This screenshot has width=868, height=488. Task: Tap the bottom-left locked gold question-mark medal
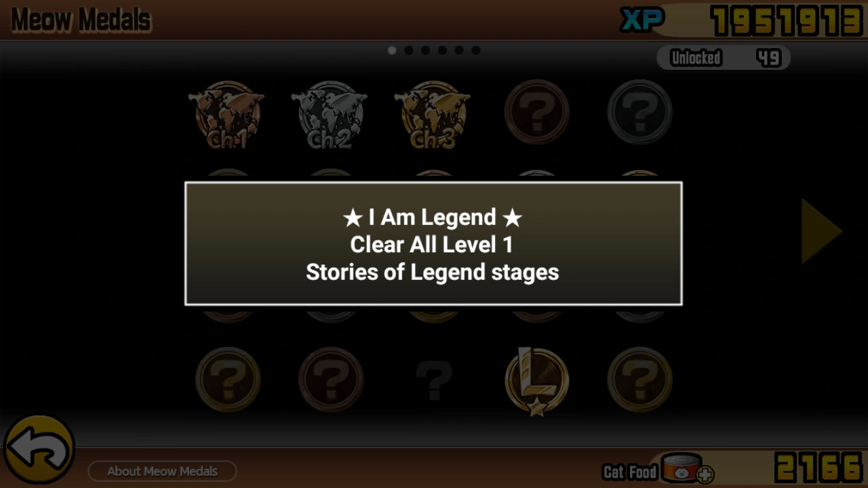click(228, 380)
